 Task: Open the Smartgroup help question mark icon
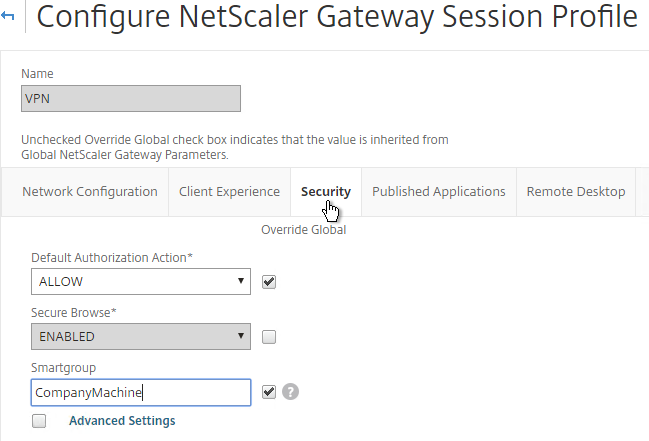point(291,392)
